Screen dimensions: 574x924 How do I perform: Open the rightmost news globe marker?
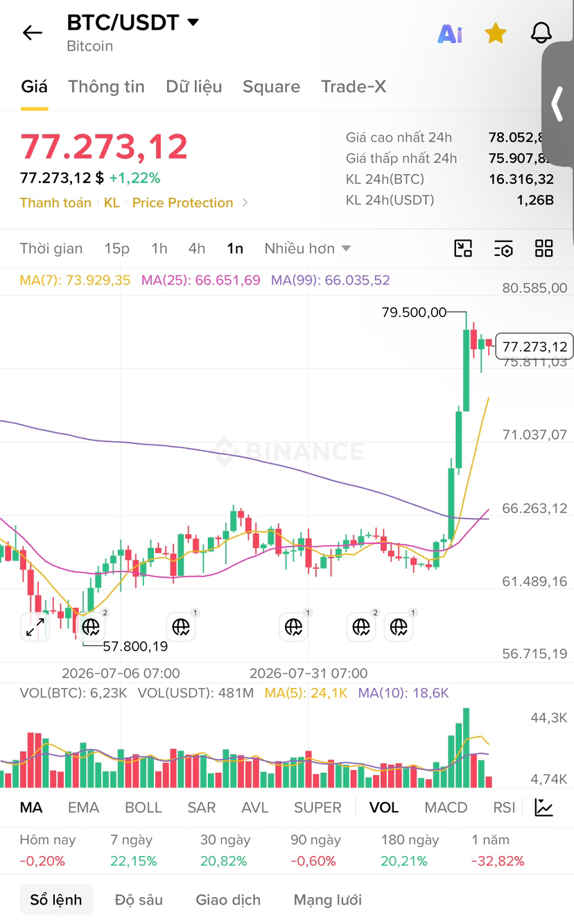pyautogui.click(x=399, y=627)
